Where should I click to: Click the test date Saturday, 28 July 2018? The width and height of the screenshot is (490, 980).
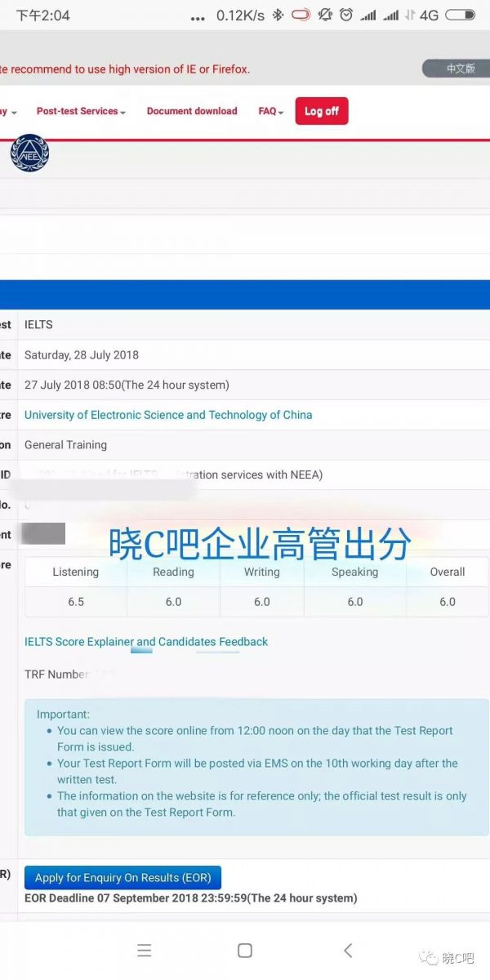pos(82,355)
